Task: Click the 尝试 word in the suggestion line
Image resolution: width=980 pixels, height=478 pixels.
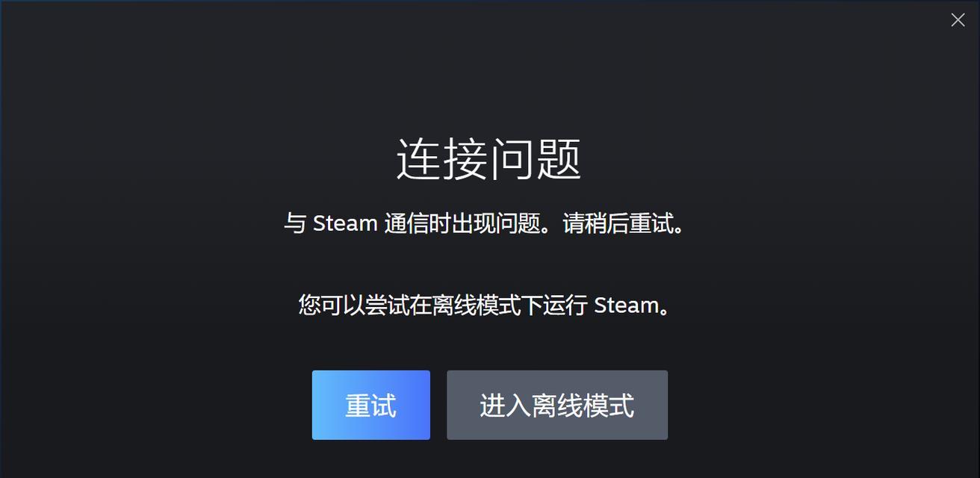Action: [388, 305]
